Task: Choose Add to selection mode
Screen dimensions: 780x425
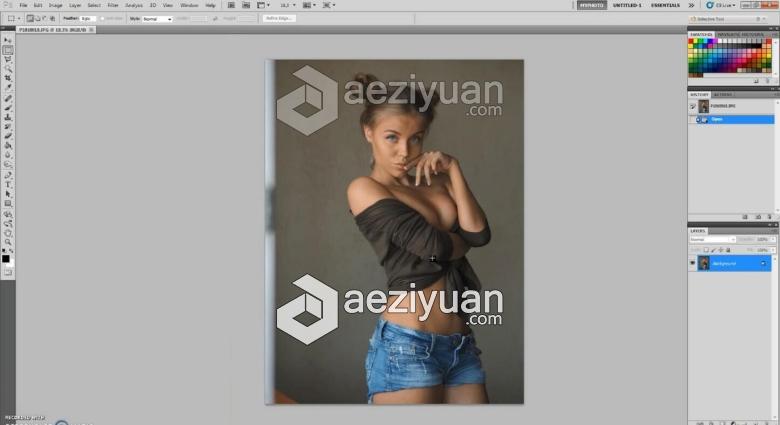Action: click(38, 18)
